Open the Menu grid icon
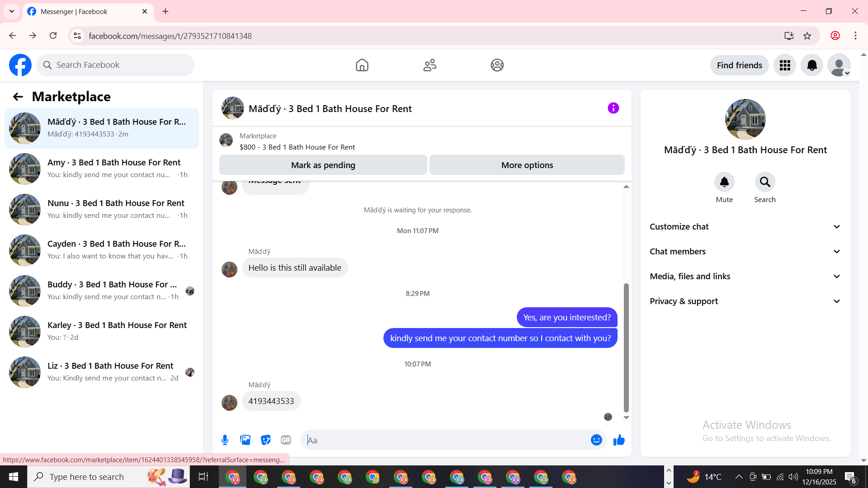 (785, 66)
